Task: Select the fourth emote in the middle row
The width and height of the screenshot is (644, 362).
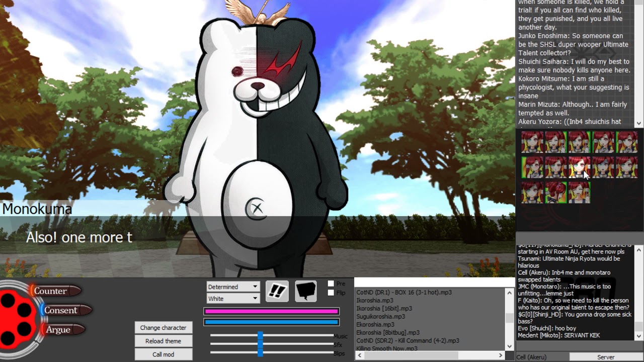Action: (603, 167)
